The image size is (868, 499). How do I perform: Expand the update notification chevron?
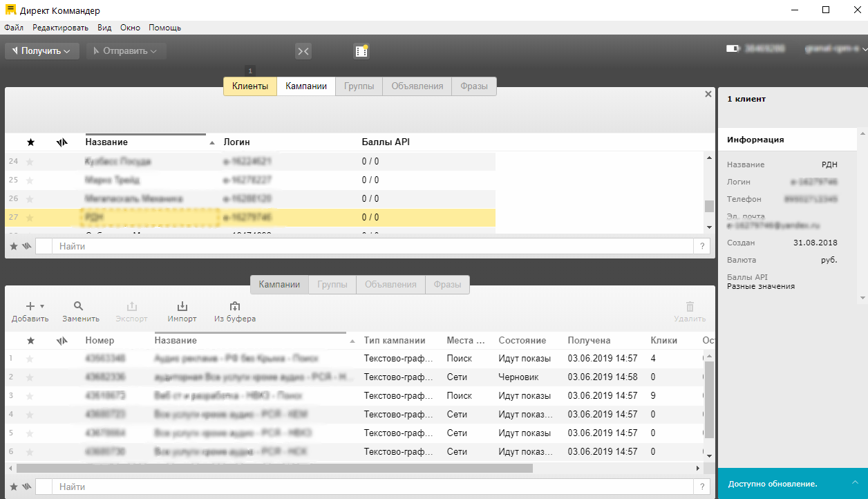[855, 482]
